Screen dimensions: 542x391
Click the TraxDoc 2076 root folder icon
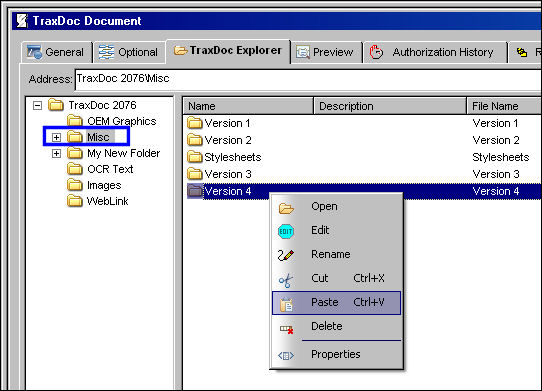[56, 104]
